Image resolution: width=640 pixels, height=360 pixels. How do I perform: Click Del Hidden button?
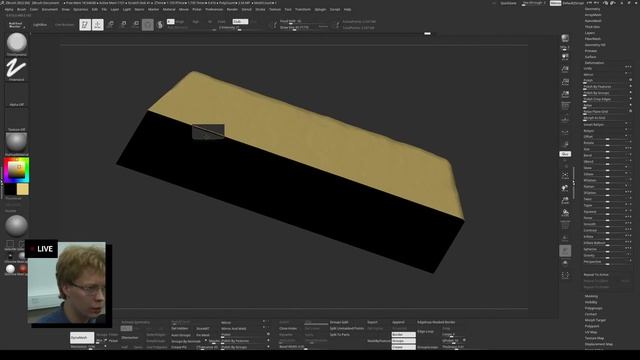click(x=180, y=329)
